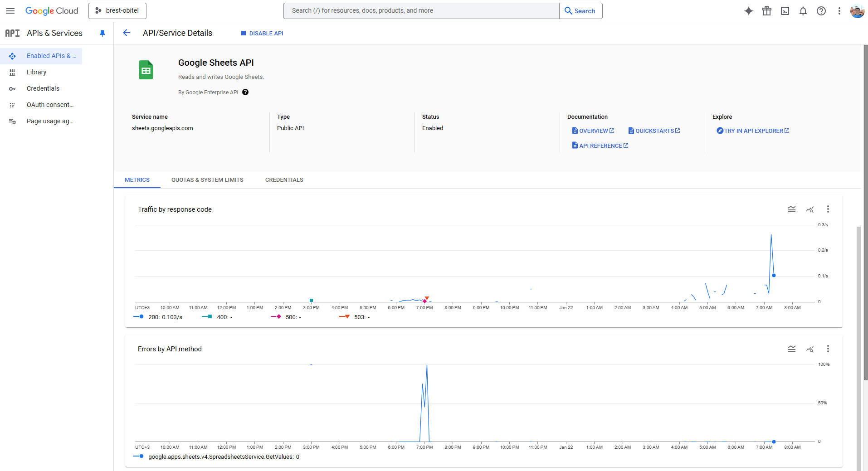Toggle the 400 response code legend series

[x=217, y=317]
